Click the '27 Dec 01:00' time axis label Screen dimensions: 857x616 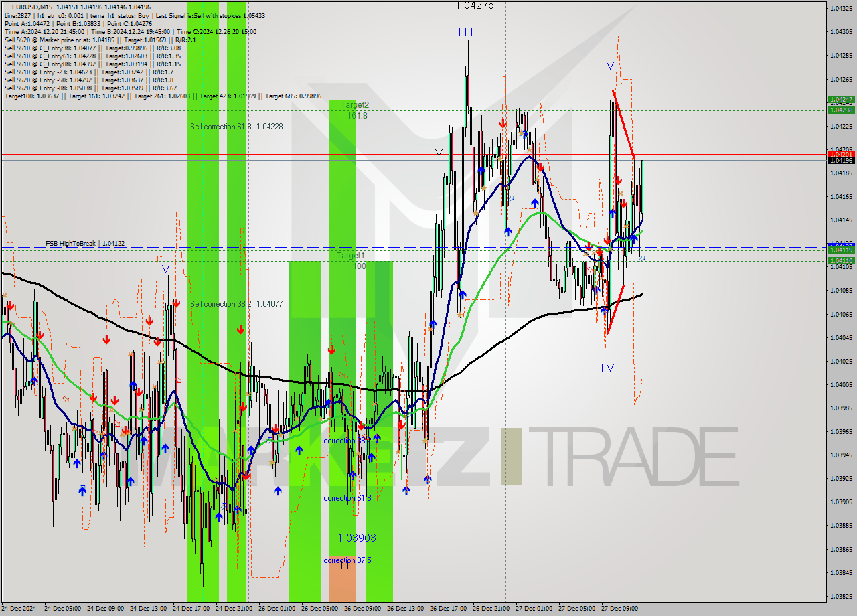[x=534, y=609]
